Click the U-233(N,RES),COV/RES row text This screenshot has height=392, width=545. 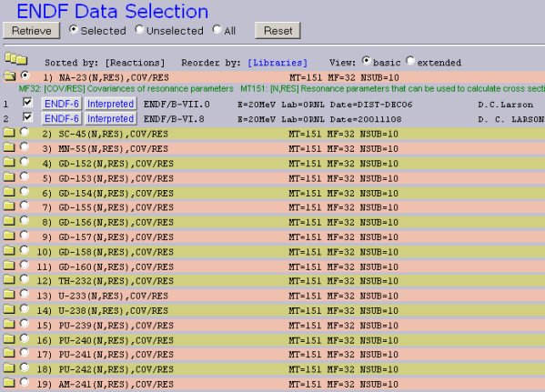click(x=114, y=297)
